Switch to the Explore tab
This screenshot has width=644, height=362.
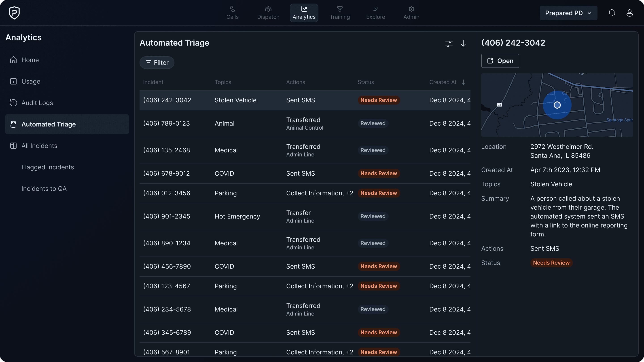click(x=375, y=13)
